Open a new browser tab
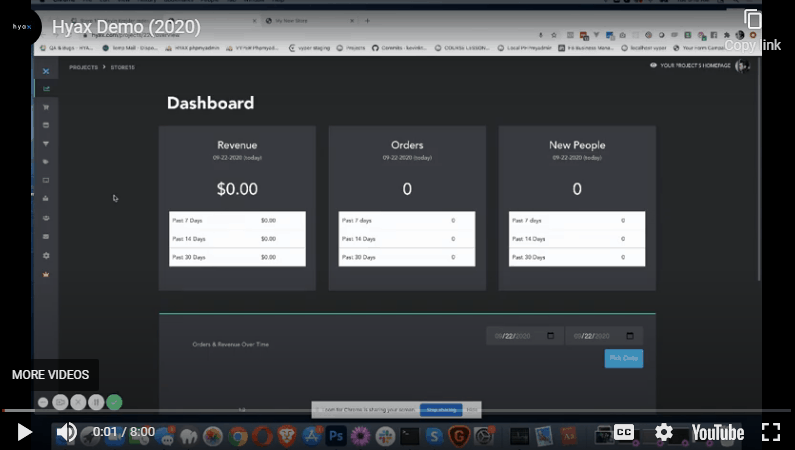 (368, 21)
